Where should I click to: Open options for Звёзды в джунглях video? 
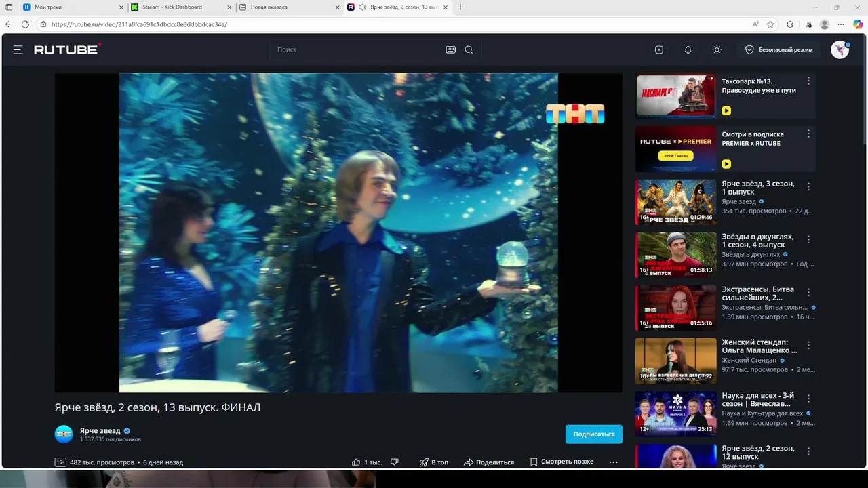pyautogui.click(x=808, y=240)
